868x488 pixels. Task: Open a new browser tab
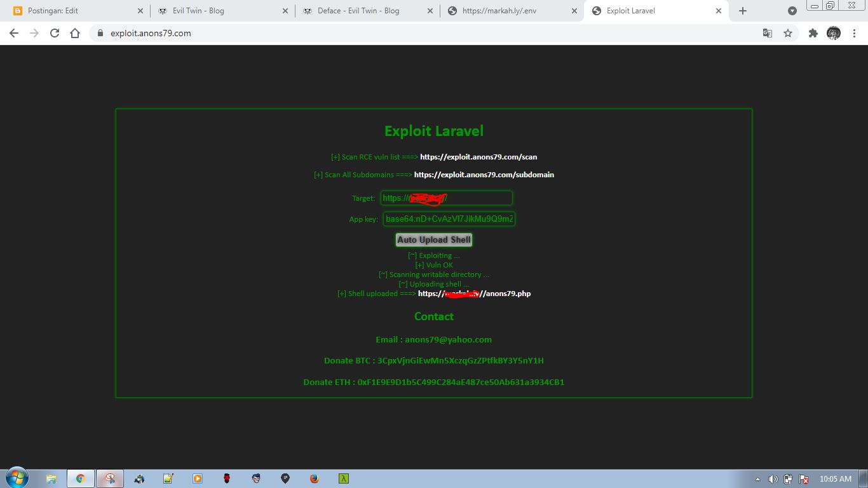tap(743, 11)
